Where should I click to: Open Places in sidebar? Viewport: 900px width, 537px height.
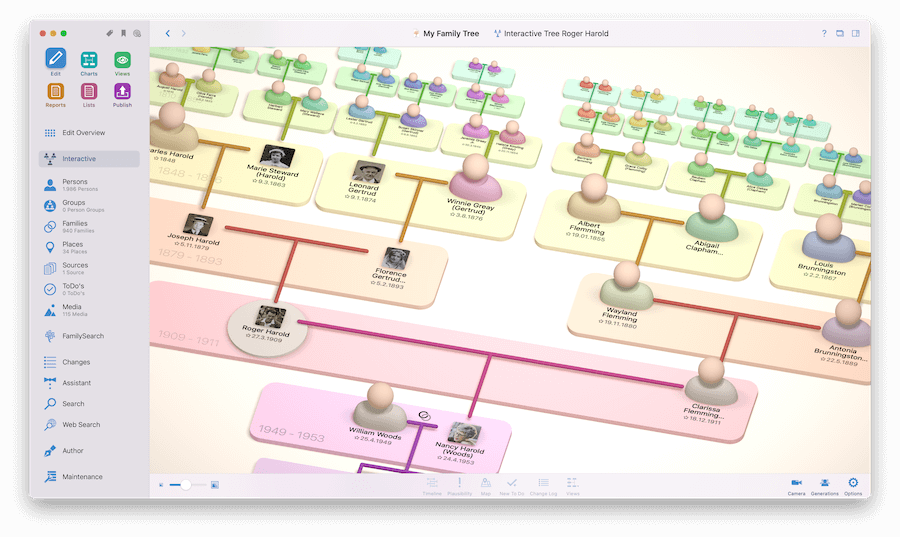(x=90, y=247)
